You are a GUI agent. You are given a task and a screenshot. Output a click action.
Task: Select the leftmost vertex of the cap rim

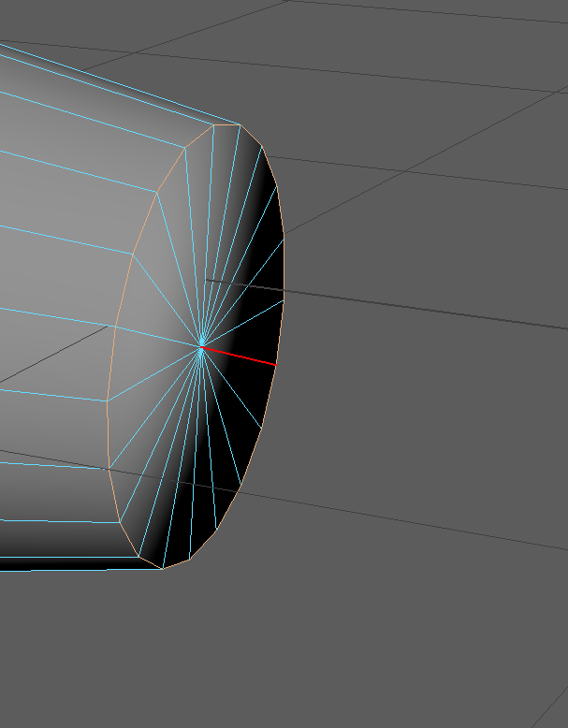tap(108, 400)
